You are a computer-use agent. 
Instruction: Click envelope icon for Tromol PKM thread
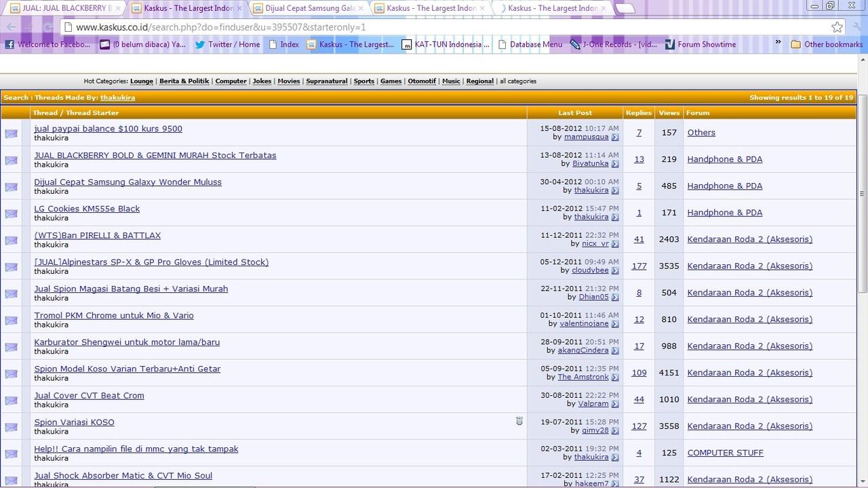pyautogui.click(x=12, y=320)
